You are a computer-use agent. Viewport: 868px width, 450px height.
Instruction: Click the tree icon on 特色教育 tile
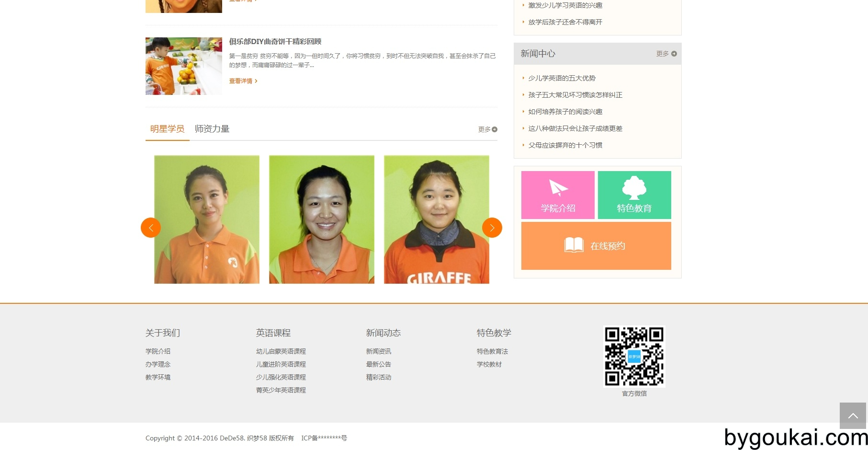[634, 187]
